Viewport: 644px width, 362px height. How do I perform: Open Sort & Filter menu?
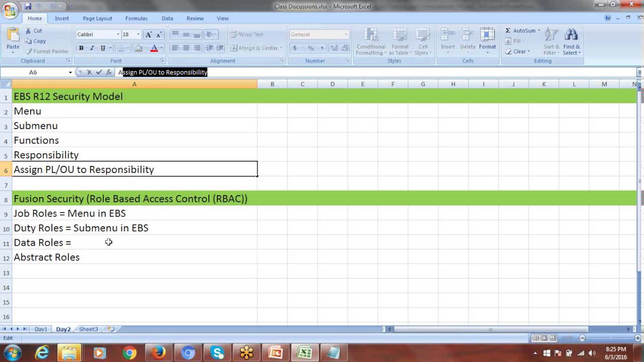551,42
